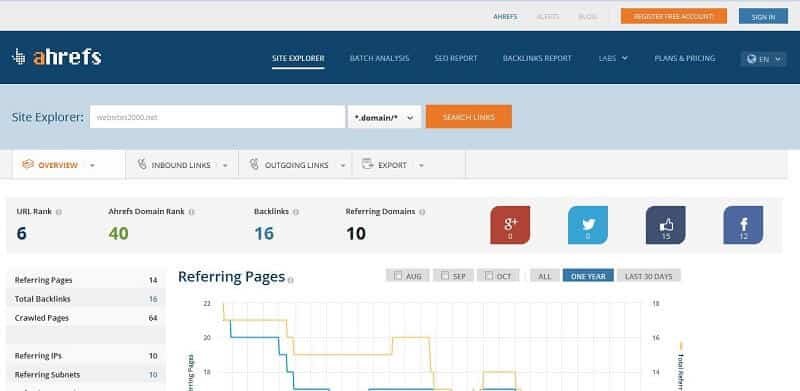Click Register Free Account button

click(x=673, y=16)
